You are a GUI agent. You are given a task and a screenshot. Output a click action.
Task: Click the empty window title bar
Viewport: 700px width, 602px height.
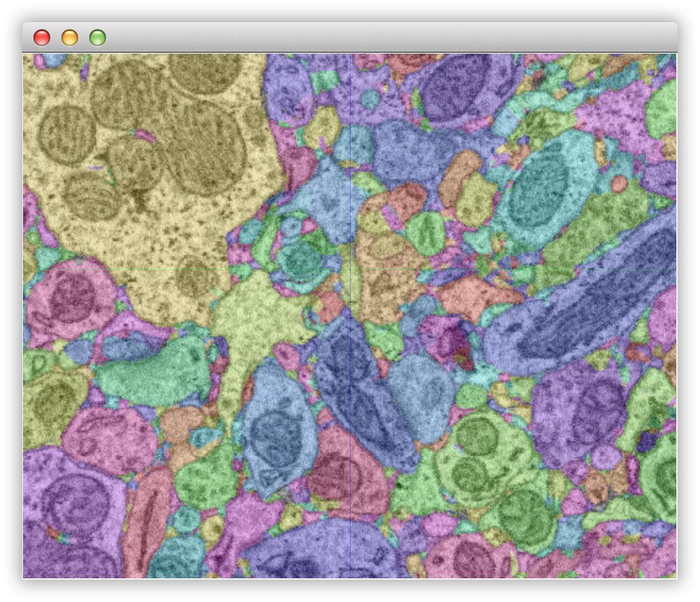click(383, 38)
